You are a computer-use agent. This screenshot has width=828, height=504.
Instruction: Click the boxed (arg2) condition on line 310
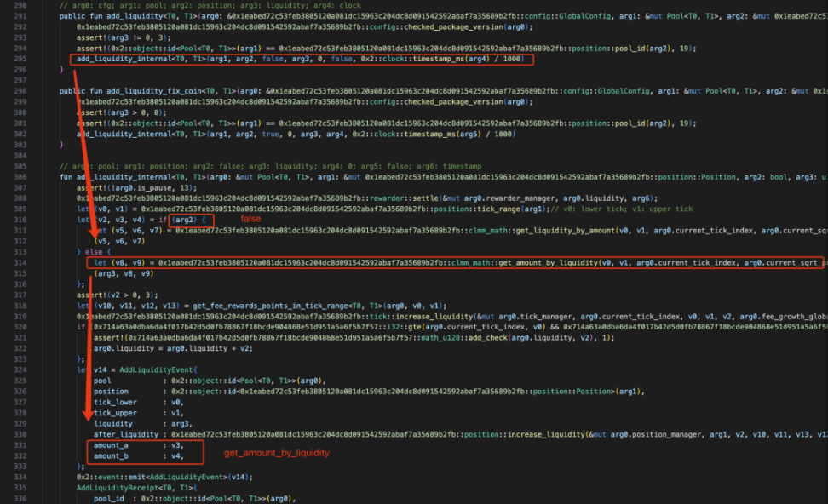pyautogui.click(x=191, y=220)
